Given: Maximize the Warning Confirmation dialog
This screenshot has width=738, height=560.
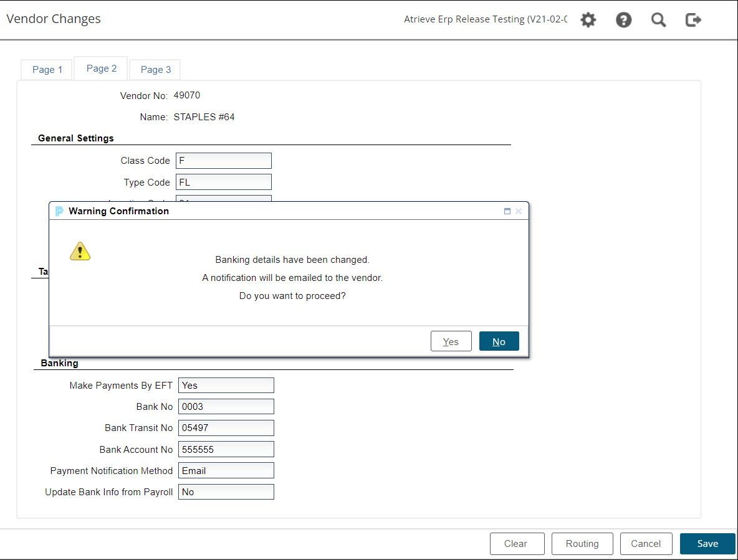Looking at the screenshot, I should (x=507, y=211).
